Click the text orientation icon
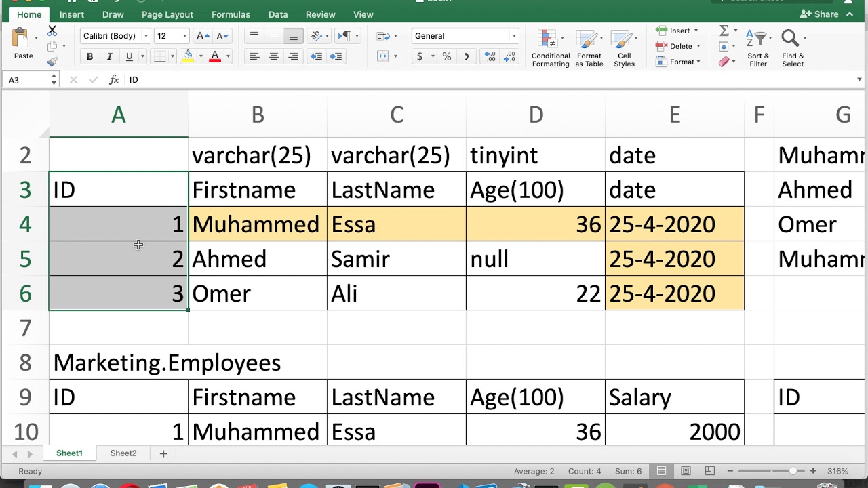Image resolution: width=868 pixels, height=488 pixels. pos(315,36)
